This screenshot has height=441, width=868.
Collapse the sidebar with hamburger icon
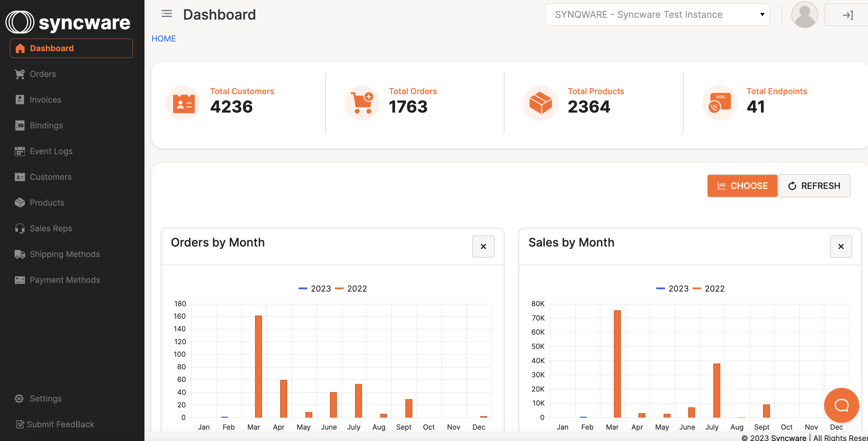click(166, 14)
